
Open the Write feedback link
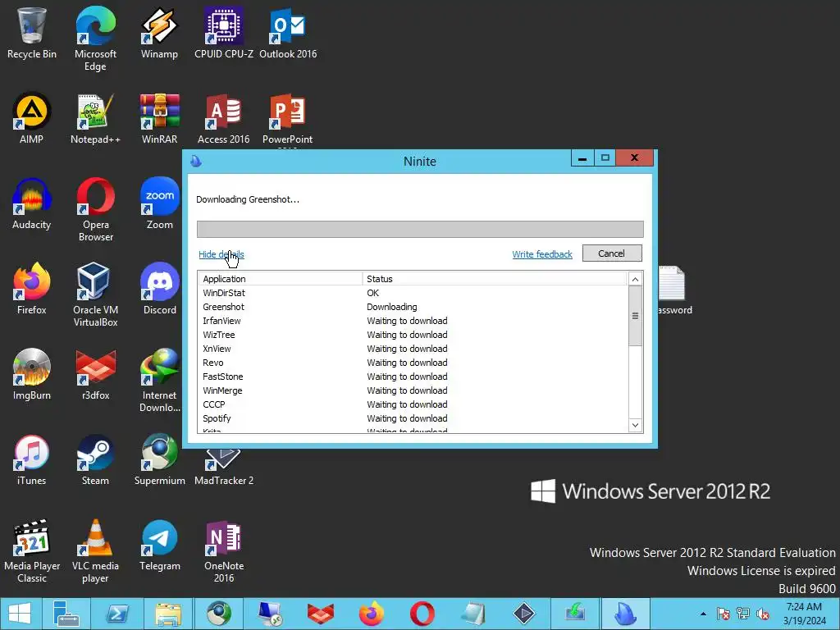coord(542,254)
